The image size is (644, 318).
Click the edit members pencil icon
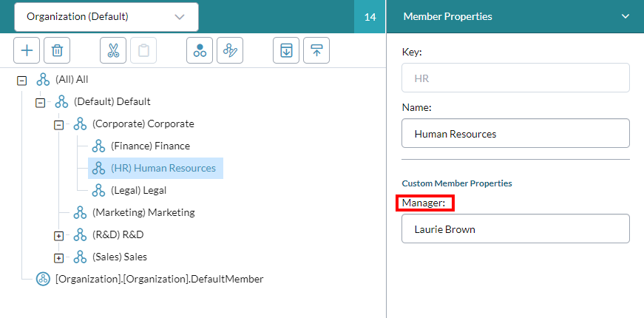tap(230, 50)
